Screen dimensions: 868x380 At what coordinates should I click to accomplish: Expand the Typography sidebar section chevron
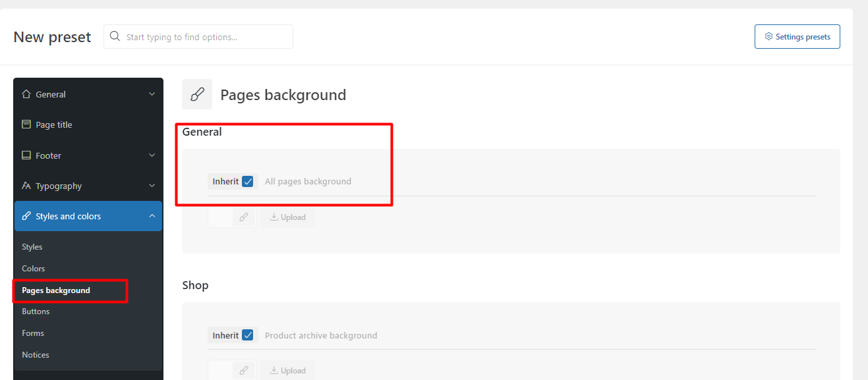coord(152,186)
